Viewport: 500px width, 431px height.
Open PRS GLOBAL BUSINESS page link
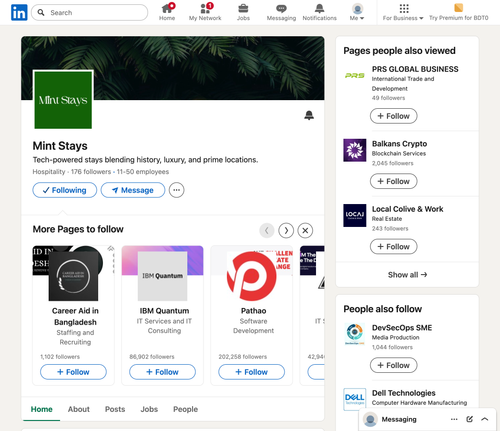[415, 69]
